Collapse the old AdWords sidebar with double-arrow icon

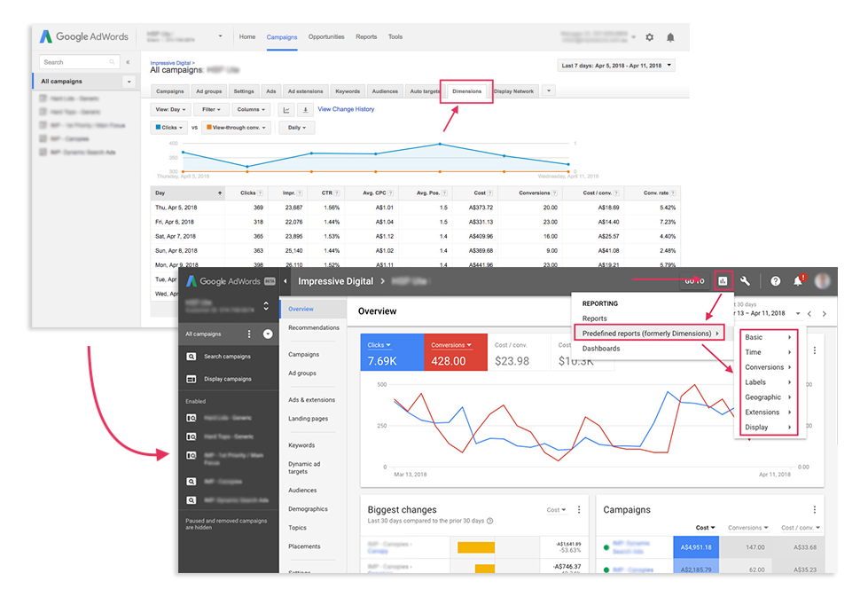(x=128, y=62)
